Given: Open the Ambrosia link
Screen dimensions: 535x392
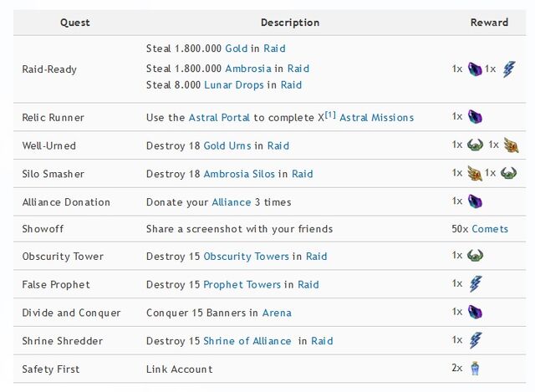Looking at the screenshot, I should (x=248, y=69).
